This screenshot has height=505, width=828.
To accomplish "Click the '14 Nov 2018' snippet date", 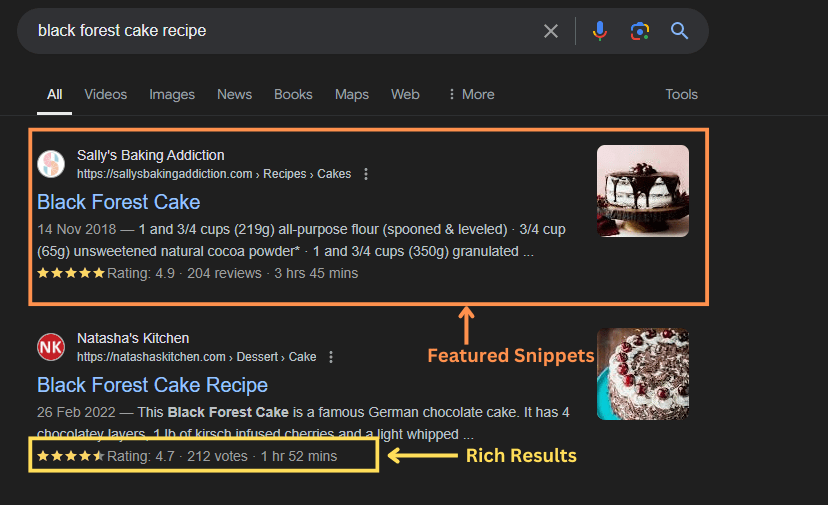I will tap(77, 229).
